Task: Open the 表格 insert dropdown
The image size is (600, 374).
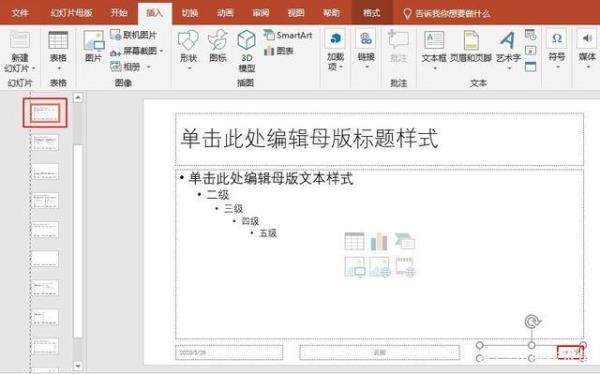Action: (58, 51)
